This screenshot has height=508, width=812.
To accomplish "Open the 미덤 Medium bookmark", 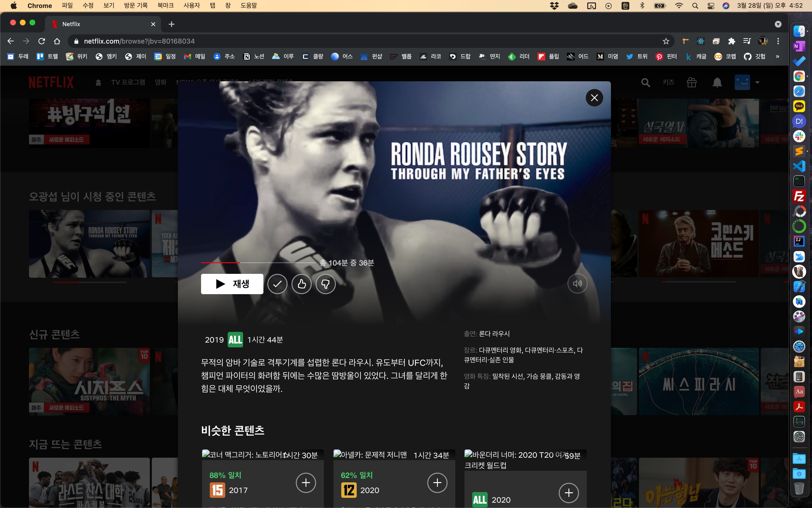I will [x=607, y=56].
